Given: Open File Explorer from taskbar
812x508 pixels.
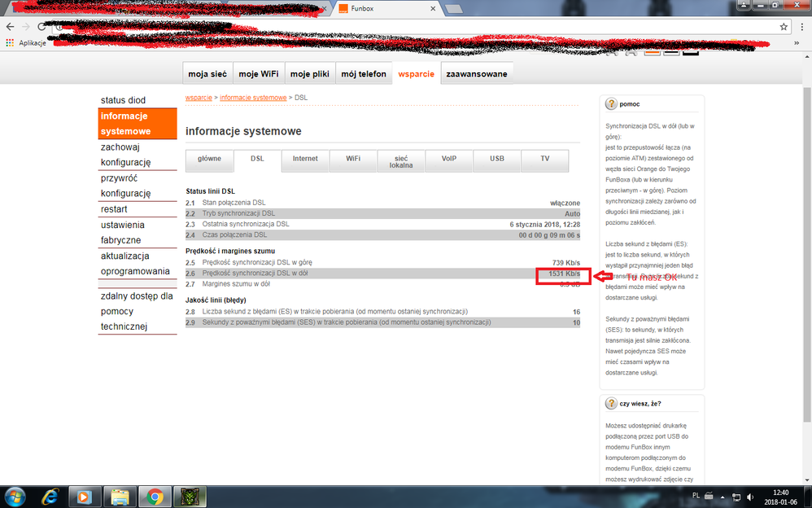Looking at the screenshot, I should tap(119, 496).
